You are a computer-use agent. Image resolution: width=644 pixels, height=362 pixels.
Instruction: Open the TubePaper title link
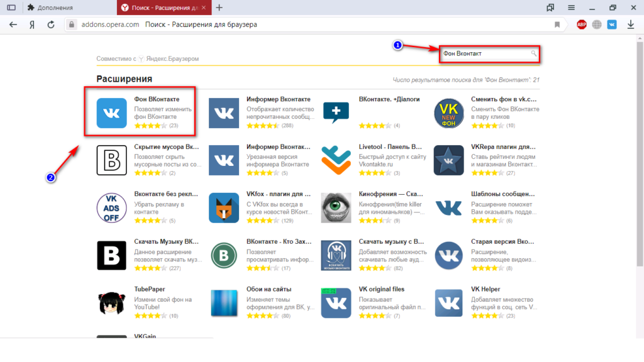click(150, 289)
